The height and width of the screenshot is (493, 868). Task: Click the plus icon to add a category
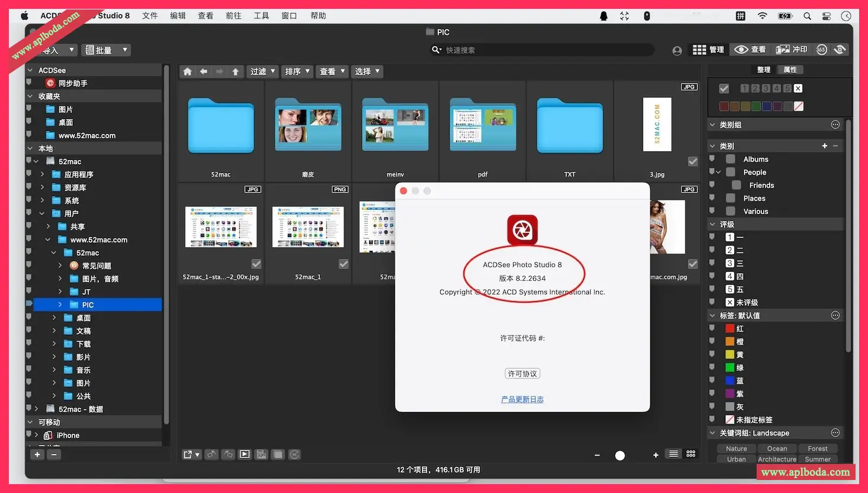pyautogui.click(x=824, y=146)
